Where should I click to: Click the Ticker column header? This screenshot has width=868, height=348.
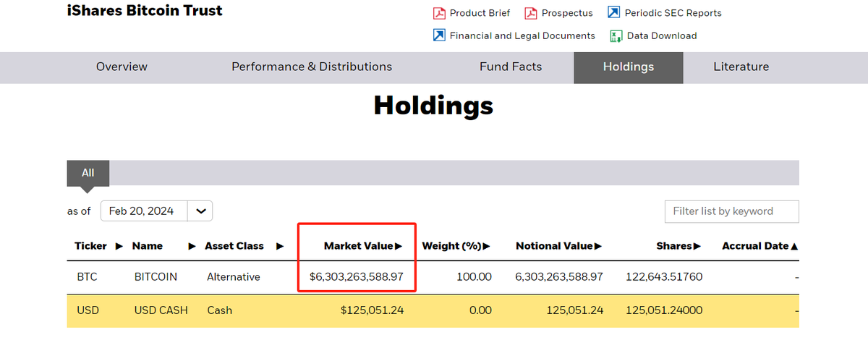91,246
